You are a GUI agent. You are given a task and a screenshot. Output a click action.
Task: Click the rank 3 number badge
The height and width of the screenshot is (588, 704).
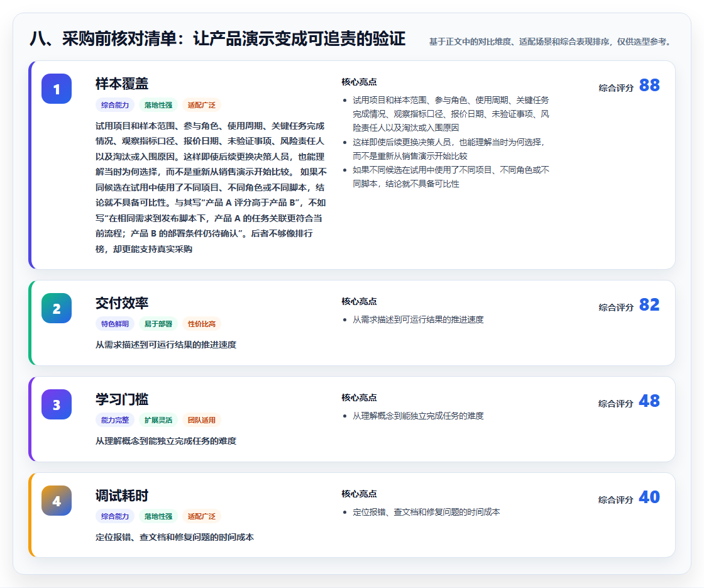pos(57,404)
